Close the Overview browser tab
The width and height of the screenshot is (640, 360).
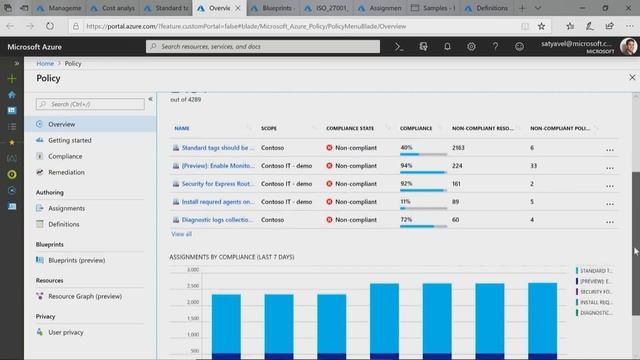[238, 8]
